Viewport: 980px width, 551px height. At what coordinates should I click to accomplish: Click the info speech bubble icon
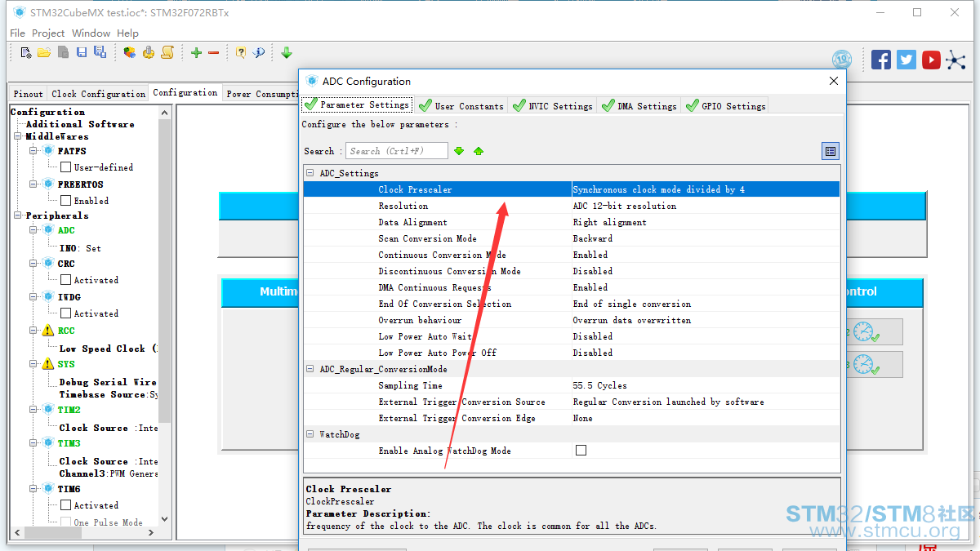(259, 52)
